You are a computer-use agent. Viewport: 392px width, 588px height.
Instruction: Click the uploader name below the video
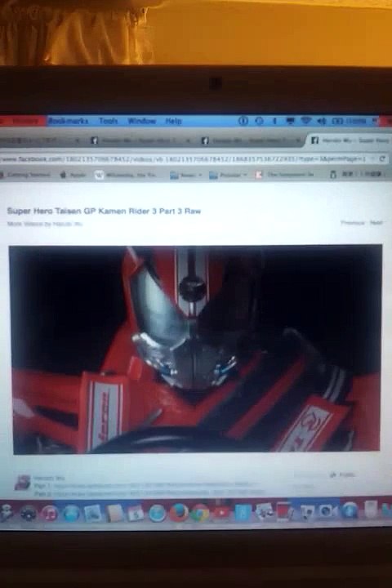click(49, 478)
